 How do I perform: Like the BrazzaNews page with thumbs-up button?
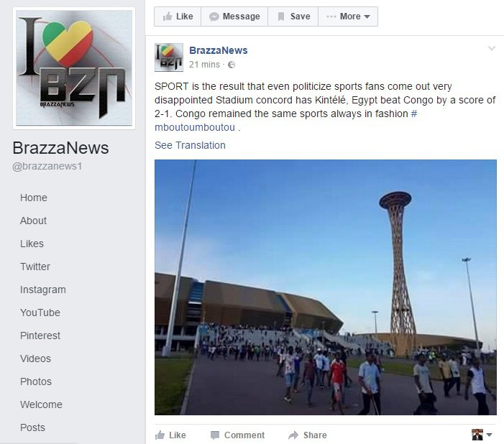(x=178, y=17)
